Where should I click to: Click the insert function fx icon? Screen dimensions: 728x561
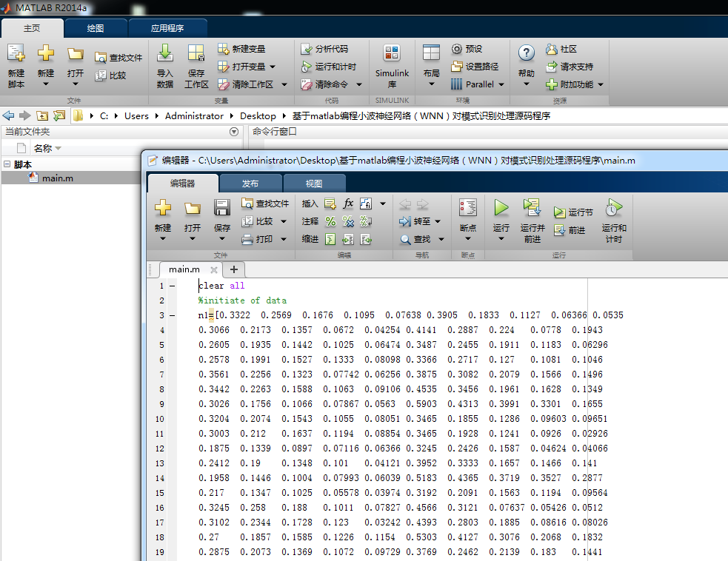pos(348,204)
